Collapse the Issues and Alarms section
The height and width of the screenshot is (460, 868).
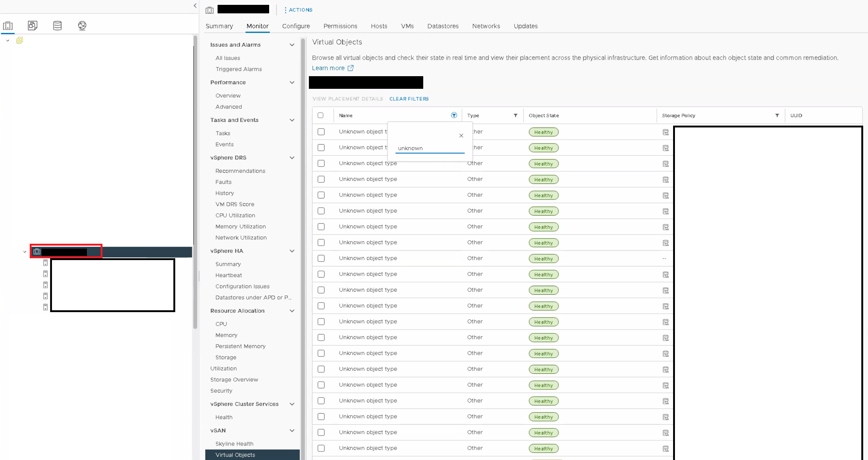[292, 45]
